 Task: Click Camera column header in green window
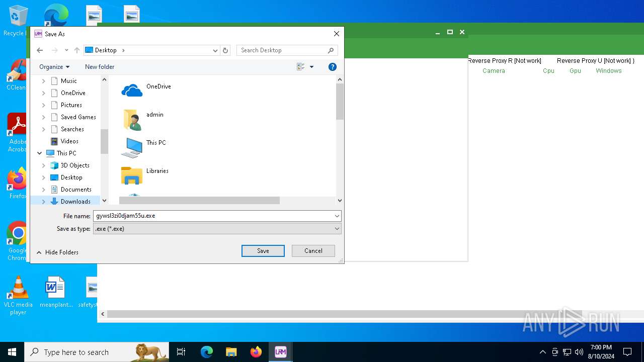coord(494,71)
